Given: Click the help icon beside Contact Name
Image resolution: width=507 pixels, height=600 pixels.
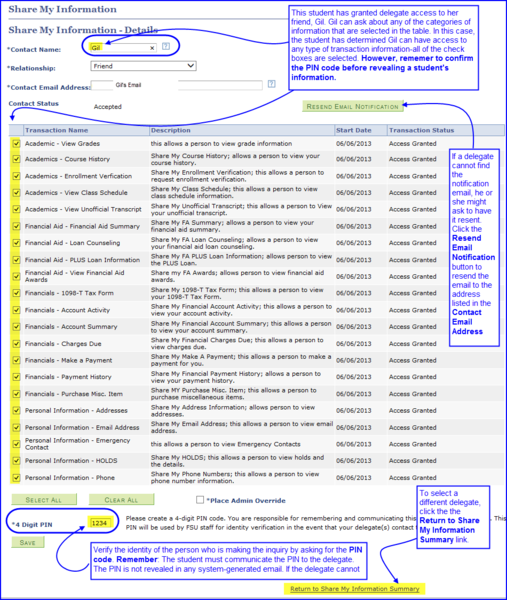Looking at the screenshot, I should [x=166, y=46].
